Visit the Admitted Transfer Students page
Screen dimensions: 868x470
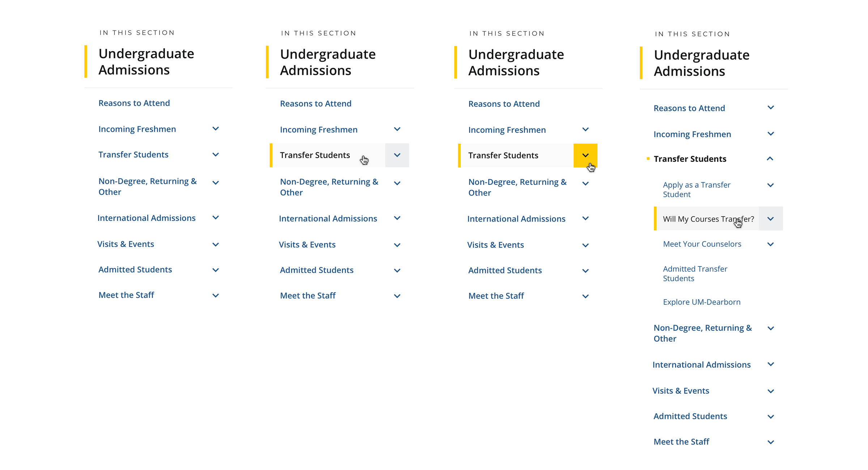pyautogui.click(x=695, y=273)
